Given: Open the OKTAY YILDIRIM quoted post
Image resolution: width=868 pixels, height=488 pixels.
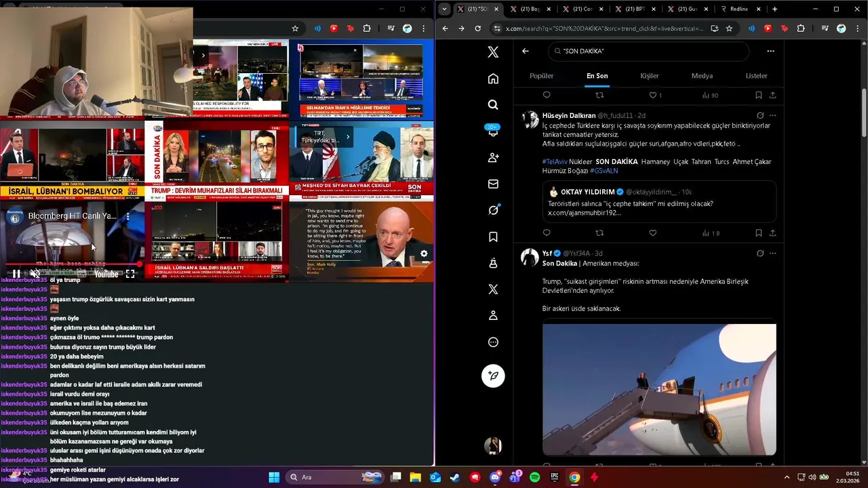Looking at the screenshot, I should (659, 202).
